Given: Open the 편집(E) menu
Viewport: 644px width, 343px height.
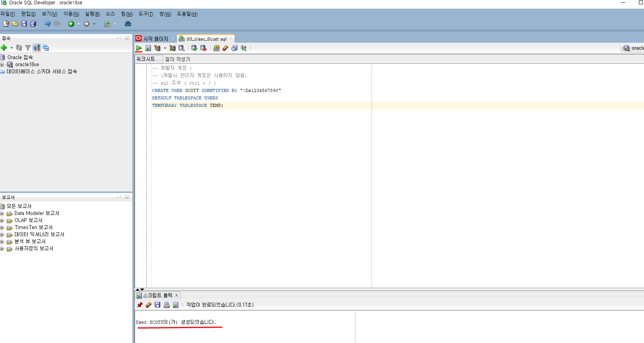Looking at the screenshot, I should 29,14.
